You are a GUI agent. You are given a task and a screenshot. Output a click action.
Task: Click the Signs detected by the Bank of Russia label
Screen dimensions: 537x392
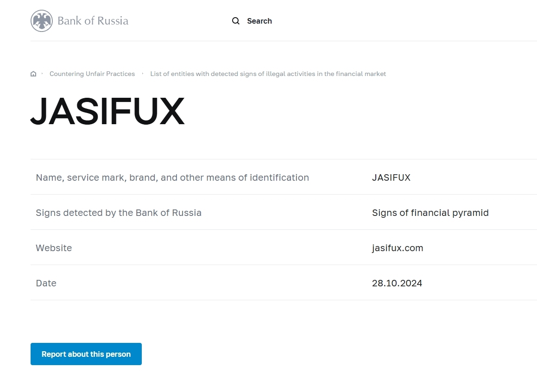119,213
